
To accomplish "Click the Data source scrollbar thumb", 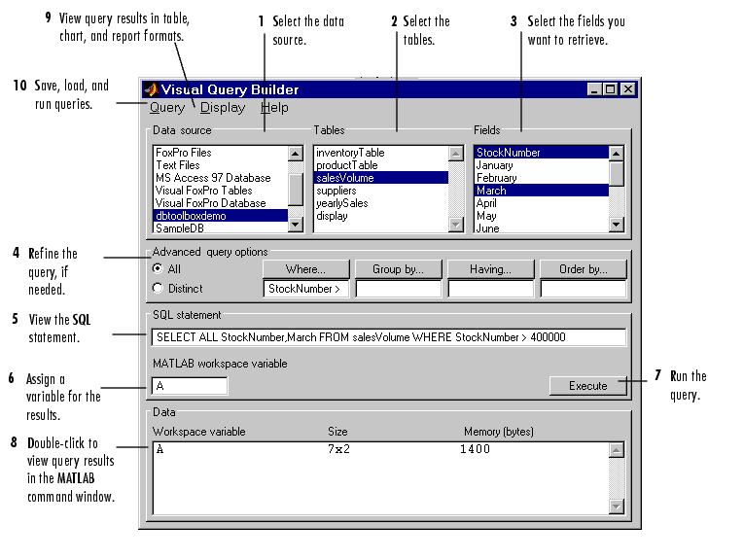I will (296, 190).
